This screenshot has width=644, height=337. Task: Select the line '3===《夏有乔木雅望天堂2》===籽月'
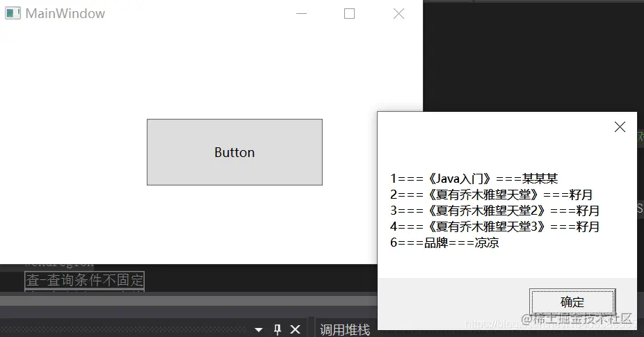coord(495,211)
